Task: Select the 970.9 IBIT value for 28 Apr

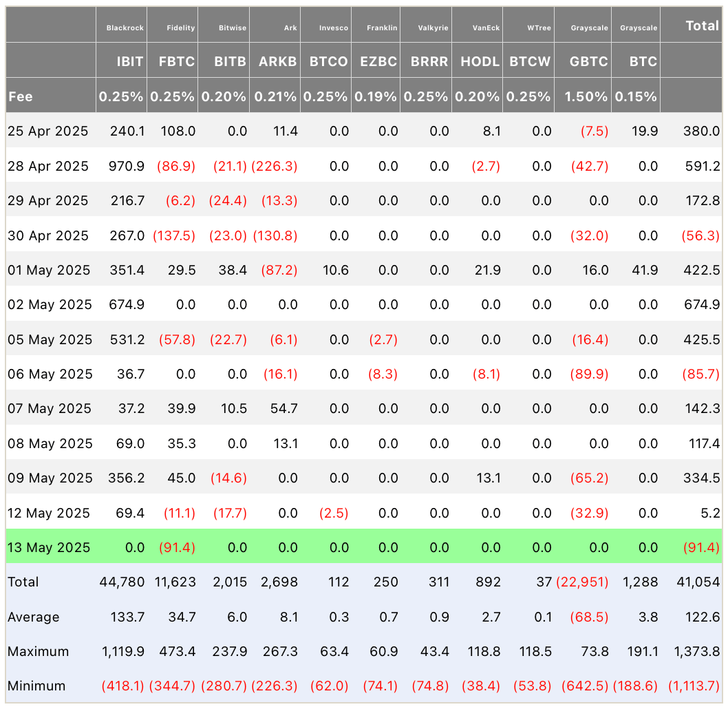Action: [127, 166]
